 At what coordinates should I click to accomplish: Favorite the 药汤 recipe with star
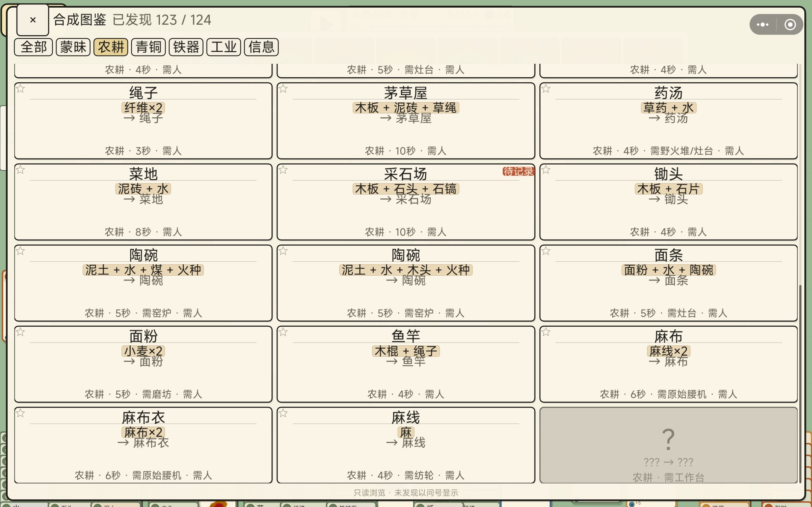546,88
